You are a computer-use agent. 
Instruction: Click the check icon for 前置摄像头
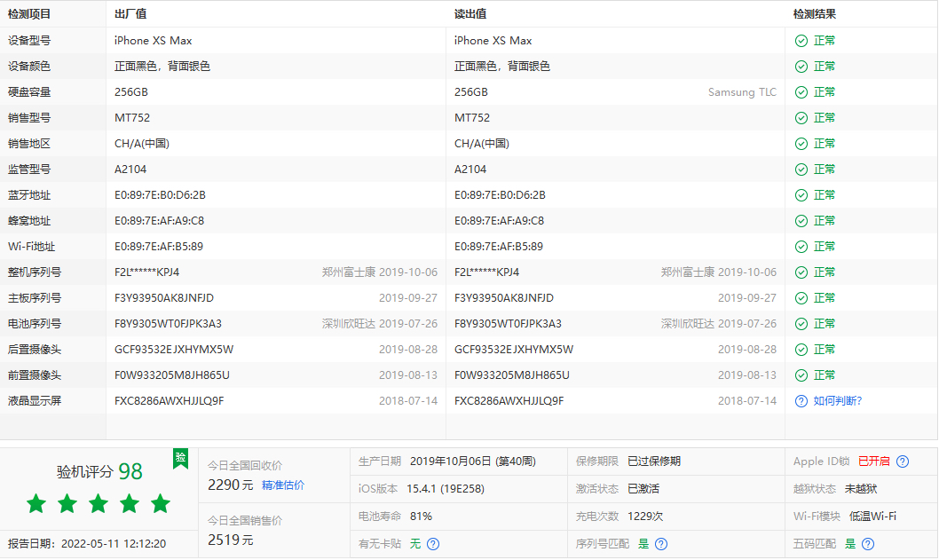pos(800,375)
